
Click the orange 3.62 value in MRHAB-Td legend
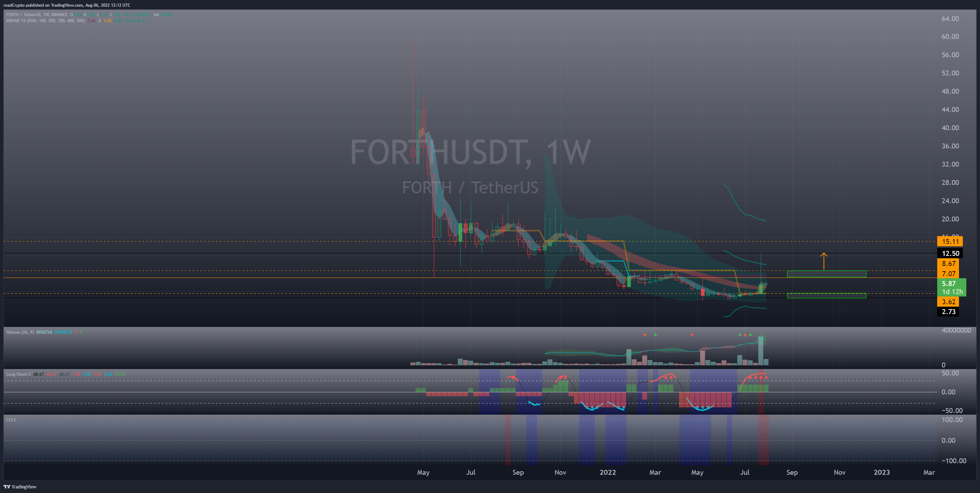(x=107, y=21)
